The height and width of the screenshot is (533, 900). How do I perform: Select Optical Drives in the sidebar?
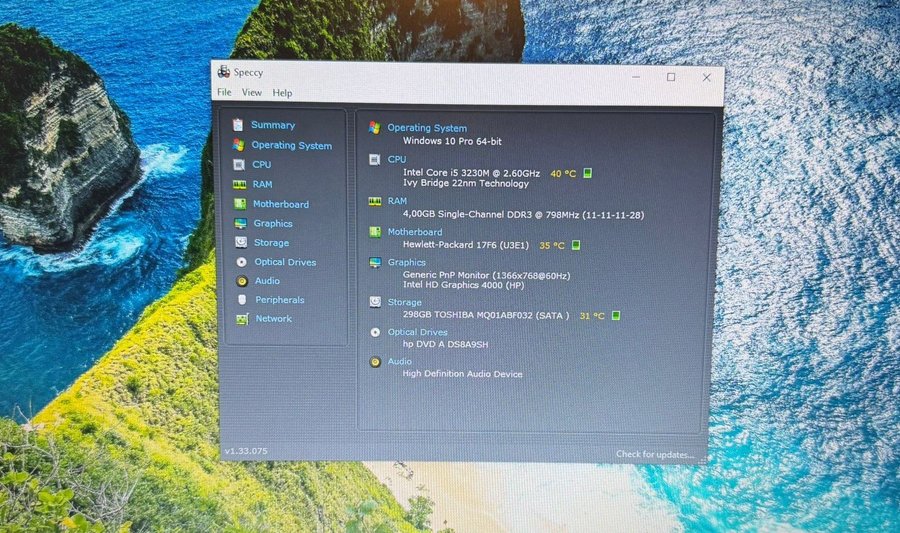285,262
